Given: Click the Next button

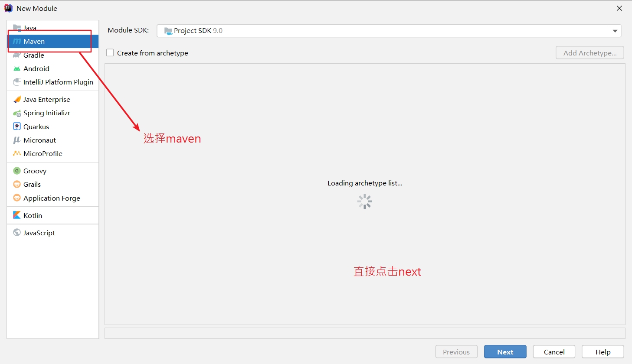Looking at the screenshot, I should click(505, 352).
